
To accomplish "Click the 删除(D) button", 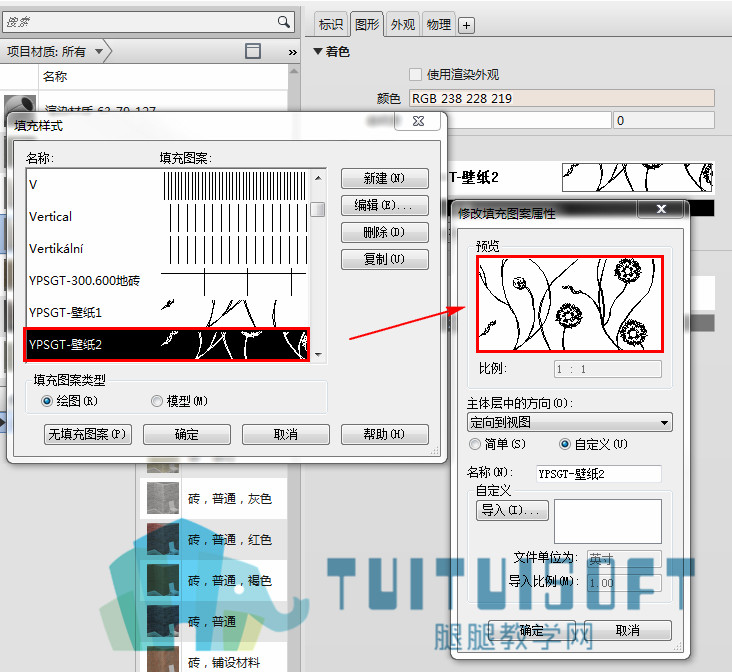I will pos(384,232).
